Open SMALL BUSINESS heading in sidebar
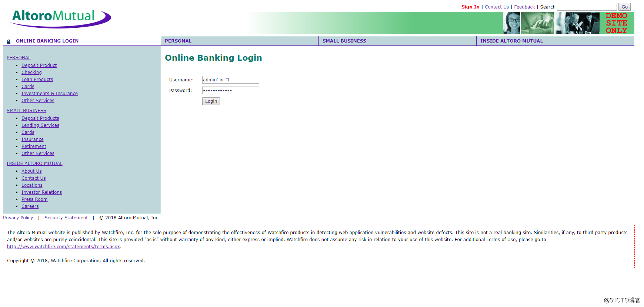The height and width of the screenshot is (307, 644). click(x=26, y=111)
